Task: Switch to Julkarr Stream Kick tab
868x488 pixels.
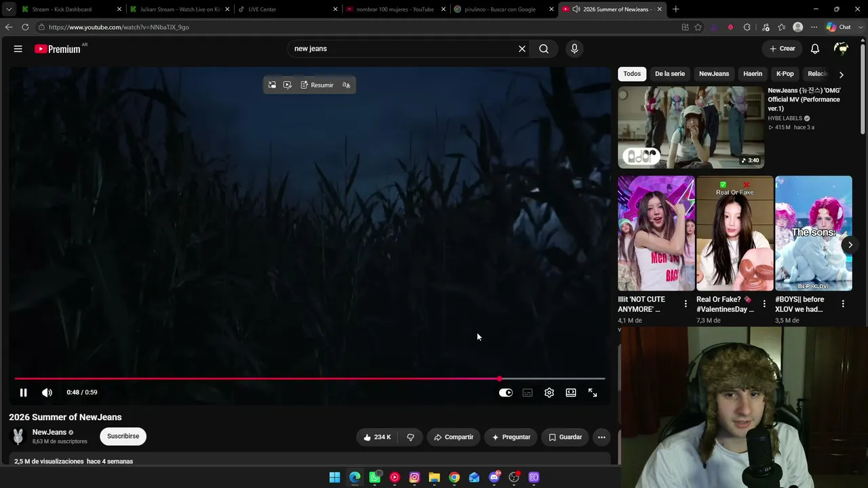Action: point(179,9)
